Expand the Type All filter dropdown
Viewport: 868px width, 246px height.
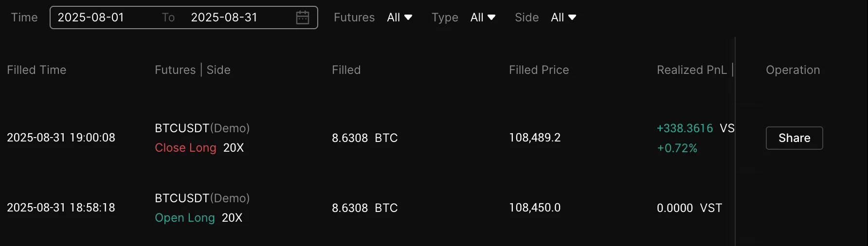(x=483, y=18)
